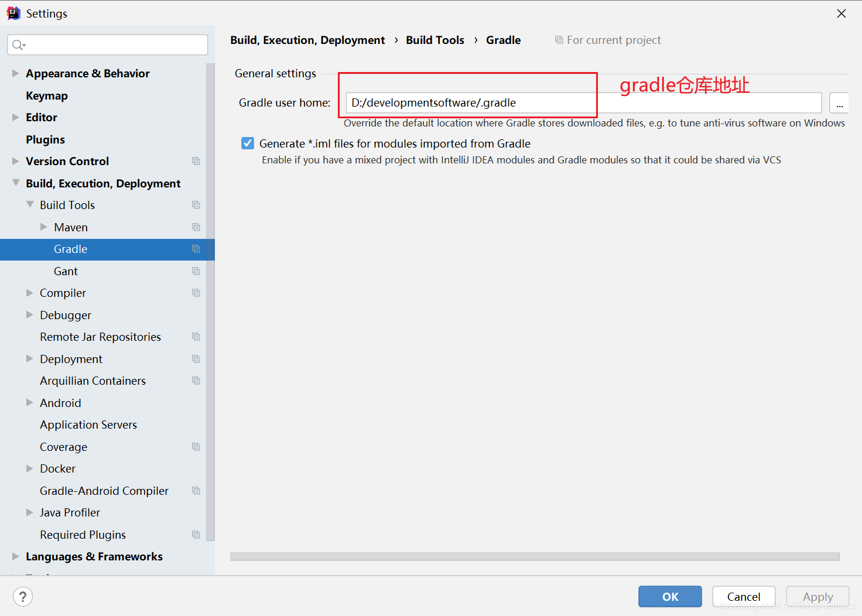This screenshot has width=862, height=616.
Task: Click project-level icon beside Gradle row
Action: 196,249
